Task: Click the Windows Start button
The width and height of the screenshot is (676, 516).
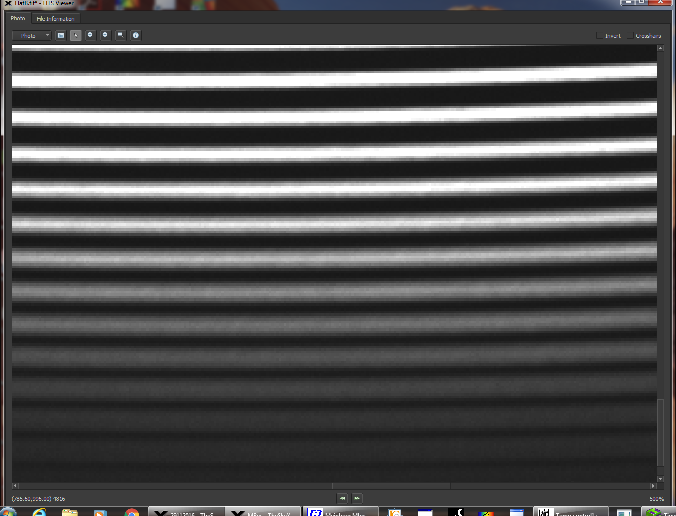Action: [x=9, y=510]
